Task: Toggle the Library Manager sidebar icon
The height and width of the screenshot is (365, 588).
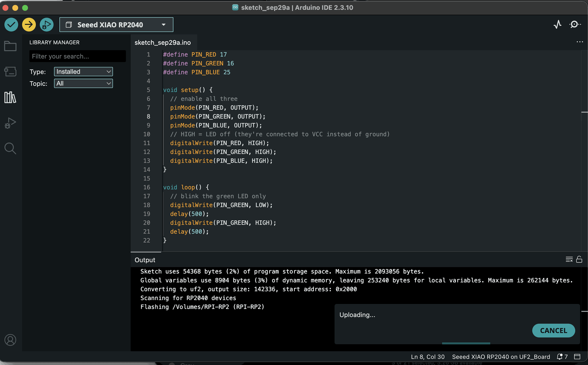Action: [10, 97]
